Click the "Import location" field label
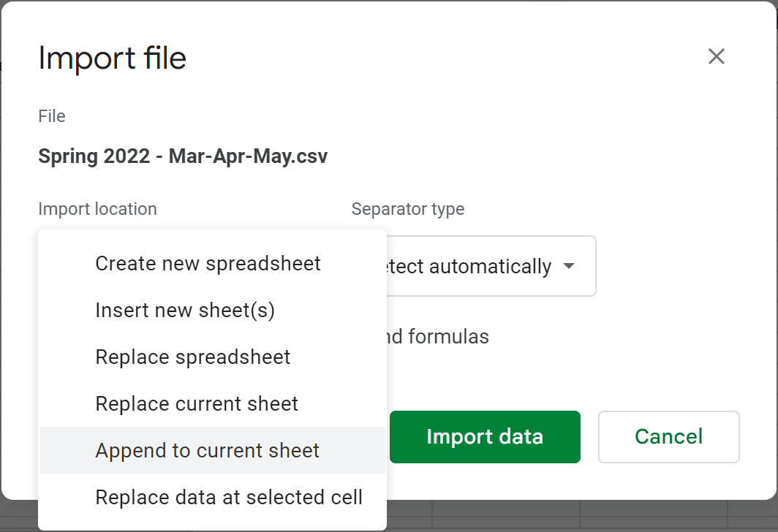 pos(97,209)
